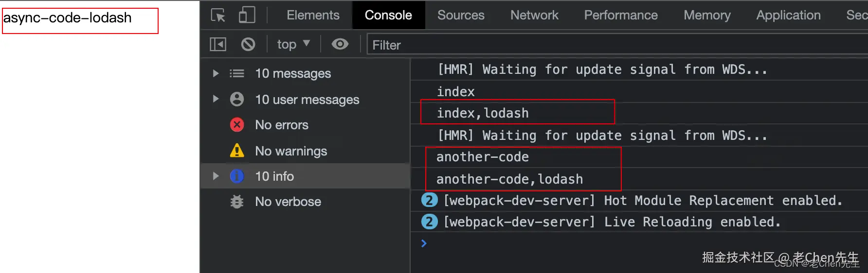The height and width of the screenshot is (273, 868).
Task: Expand the 10 user messages group
Action: click(216, 99)
